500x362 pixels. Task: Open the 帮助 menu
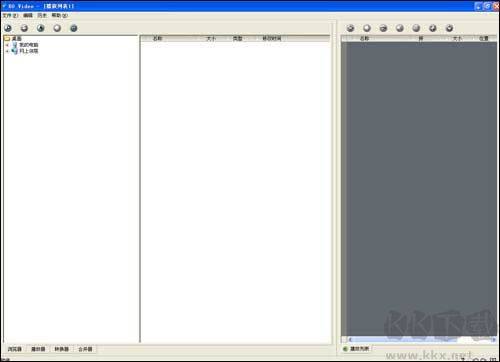coord(59,16)
